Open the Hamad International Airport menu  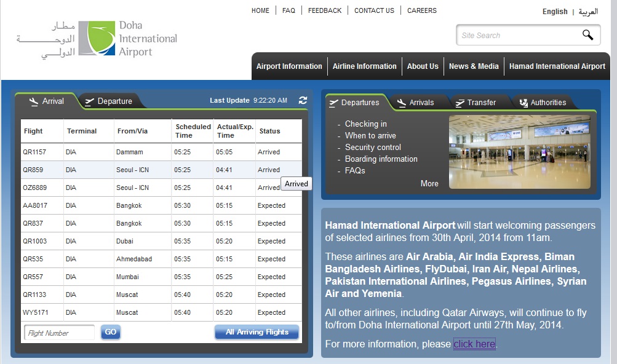coord(557,66)
